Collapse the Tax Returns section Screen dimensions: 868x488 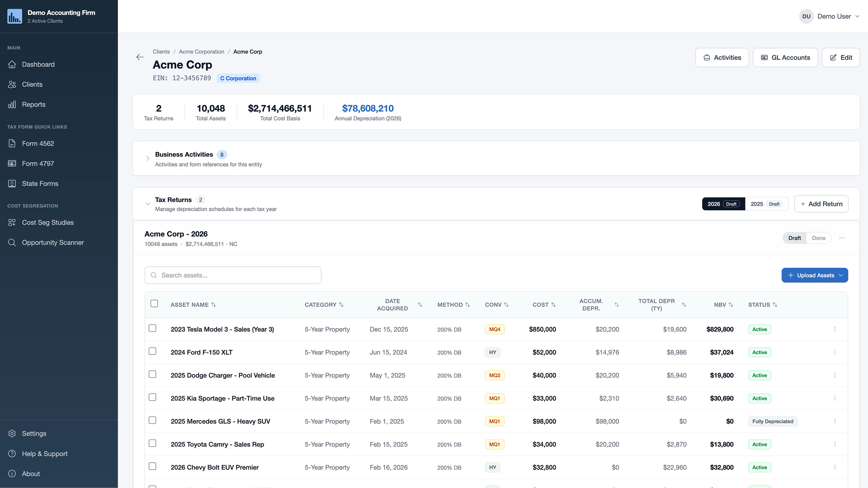148,204
